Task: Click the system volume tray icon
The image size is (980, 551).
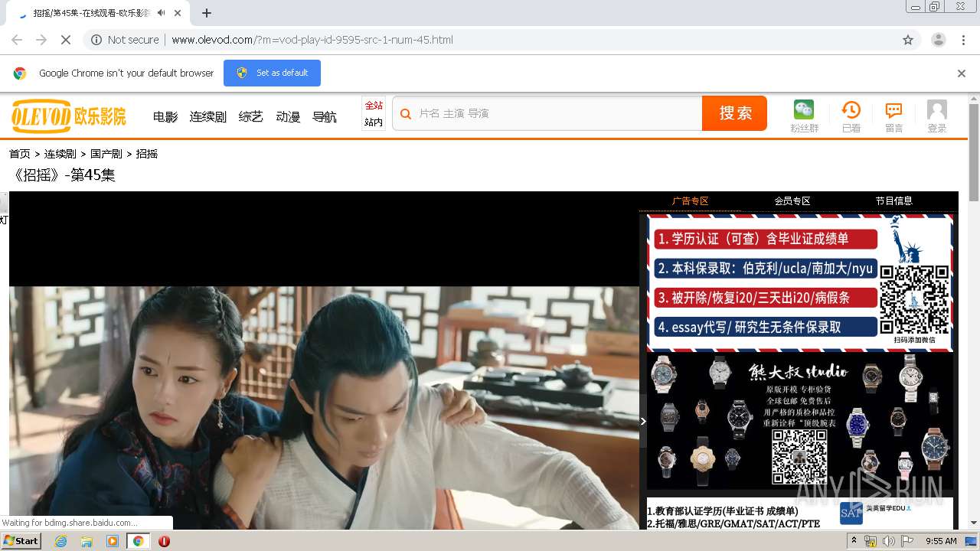Action: pyautogui.click(x=888, y=541)
